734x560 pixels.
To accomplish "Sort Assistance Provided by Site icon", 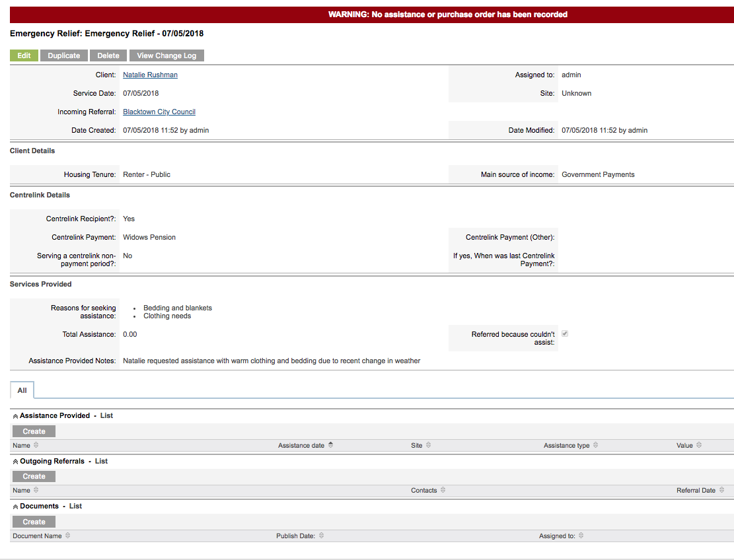I will [x=428, y=445].
